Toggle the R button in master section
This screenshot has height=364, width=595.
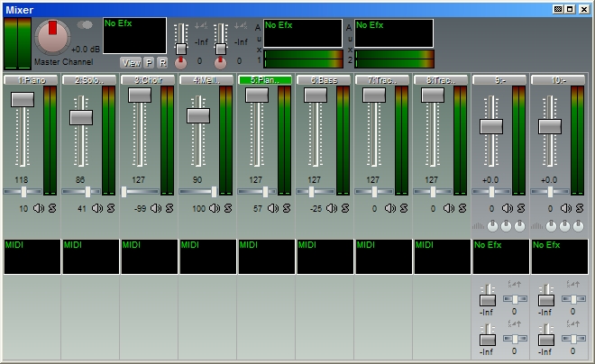coord(162,62)
